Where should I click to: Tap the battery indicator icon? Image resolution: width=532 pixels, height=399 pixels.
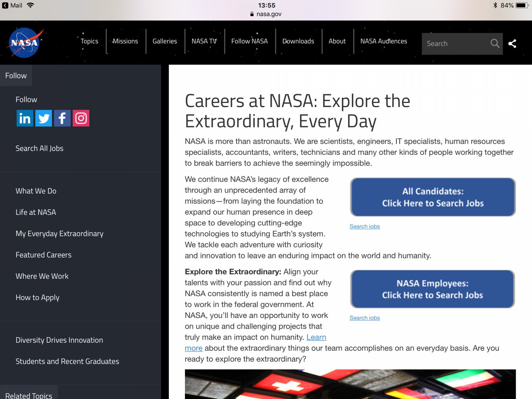coord(522,6)
